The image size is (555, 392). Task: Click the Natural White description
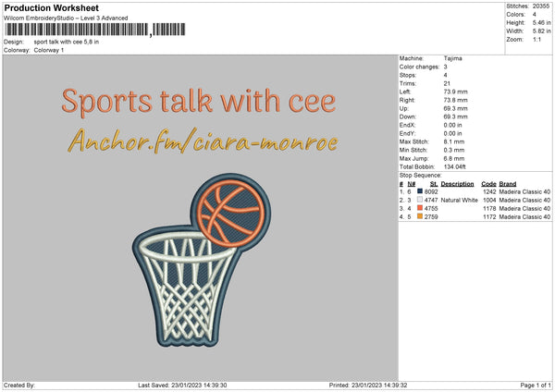[x=459, y=201]
